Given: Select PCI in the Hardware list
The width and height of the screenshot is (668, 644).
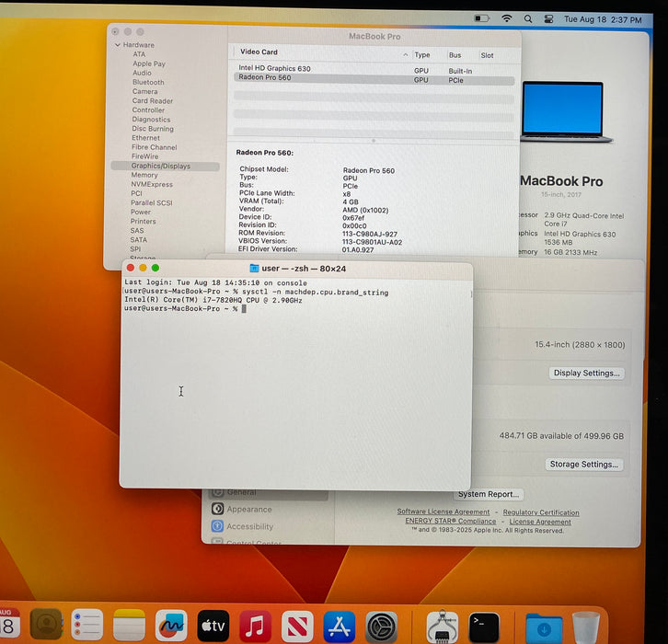Looking at the screenshot, I should (136, 193).
